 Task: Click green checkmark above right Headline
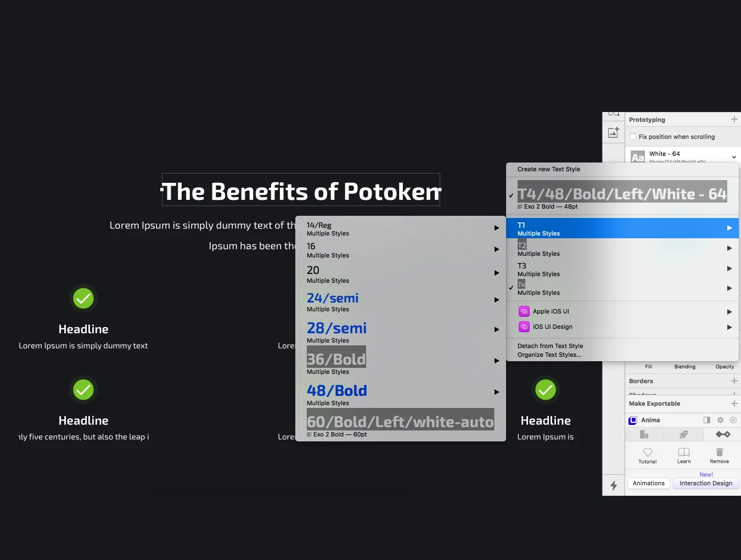(546, 390)
